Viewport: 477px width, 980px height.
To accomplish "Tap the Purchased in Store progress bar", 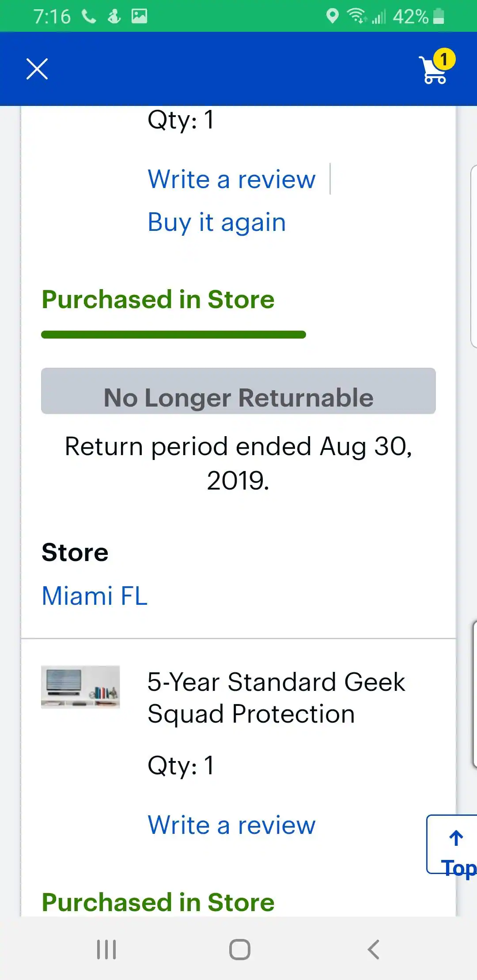I will [x=174, y=335].
